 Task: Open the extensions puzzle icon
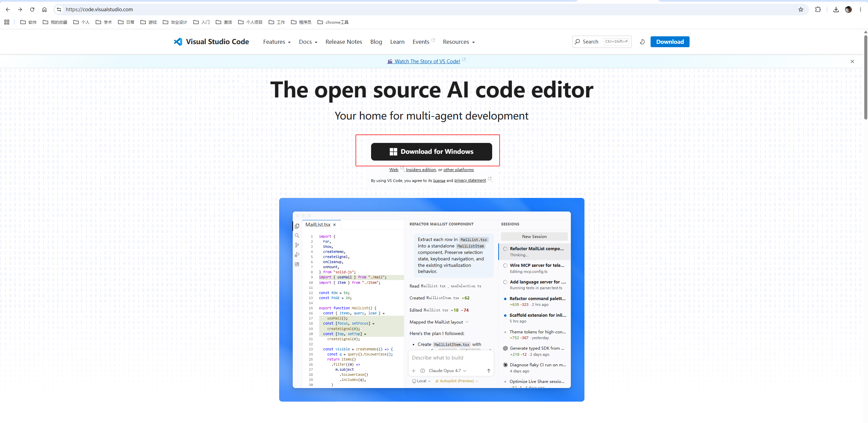tap(818, 10)
